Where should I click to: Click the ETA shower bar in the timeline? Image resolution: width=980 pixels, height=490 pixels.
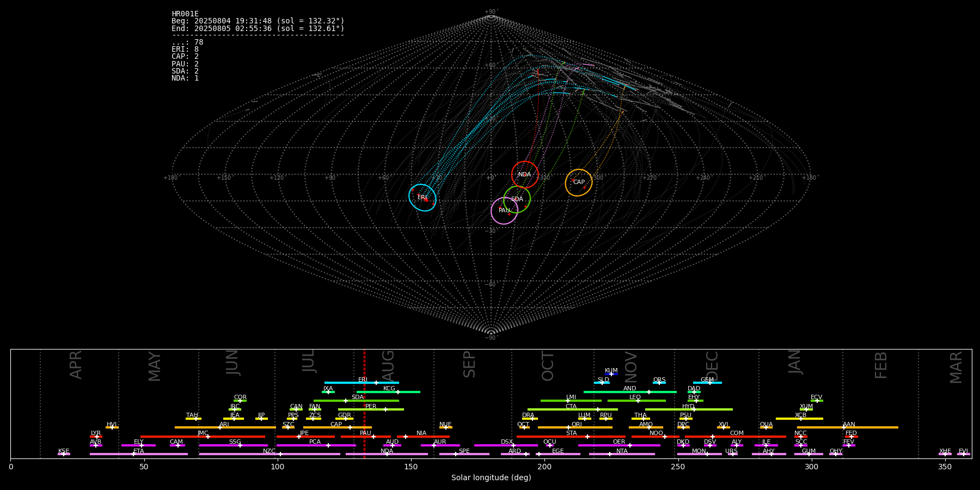pyautogui.click(x=139, y=454)
